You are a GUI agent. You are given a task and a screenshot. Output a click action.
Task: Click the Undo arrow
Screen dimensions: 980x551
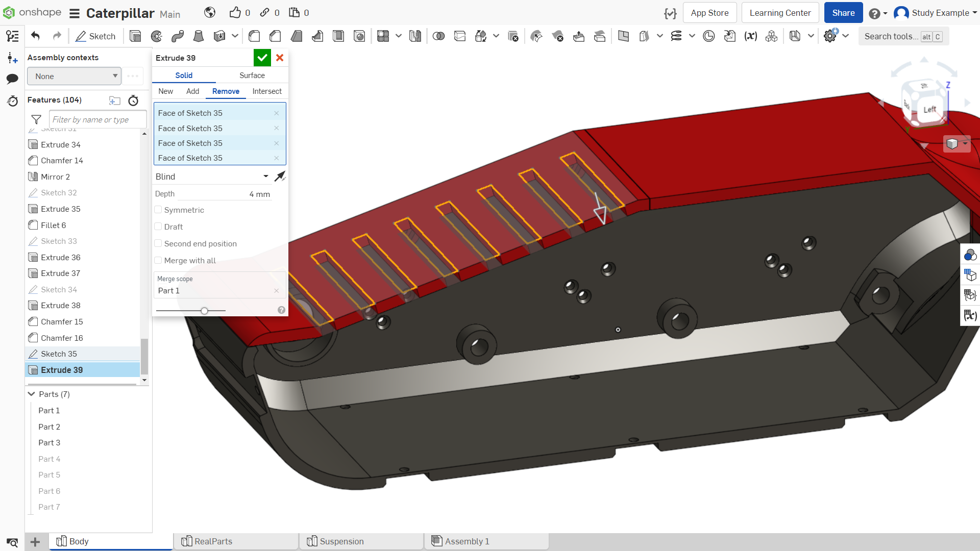(x=35, y=36)
